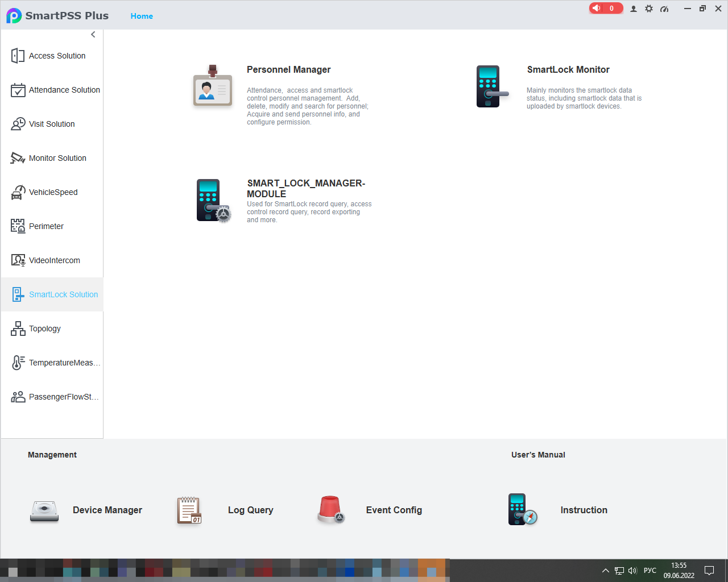Select PassengerFlowSt… in sidebar
This screenshot has width=728, height=582.
pyautogui.click(x=52, y=397)
